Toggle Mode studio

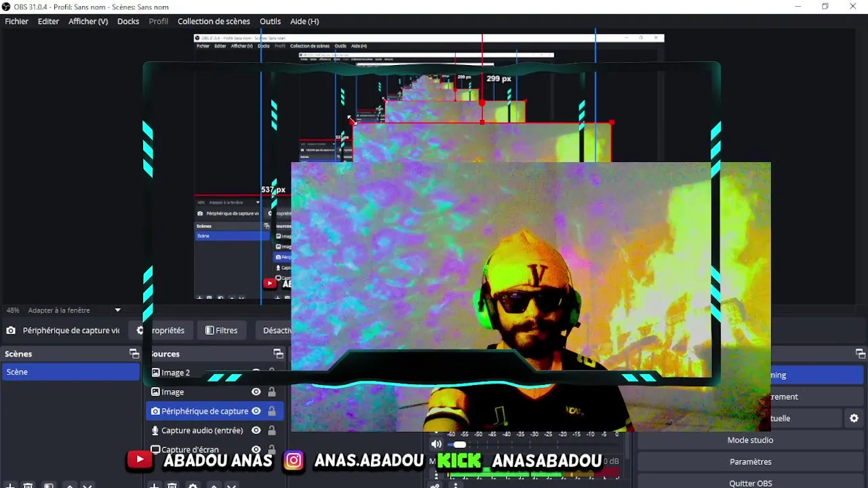pyautogui.click(x=751, y=440)
